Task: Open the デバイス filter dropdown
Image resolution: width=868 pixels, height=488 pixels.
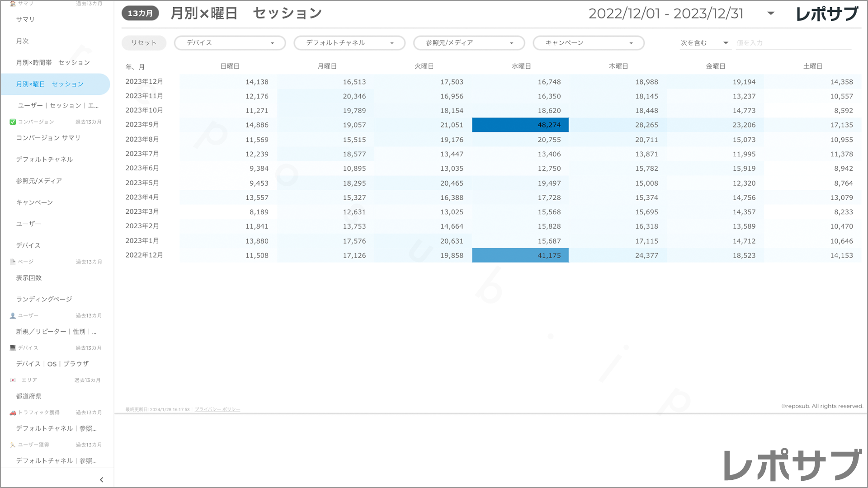Action: (x=230, y=43)
